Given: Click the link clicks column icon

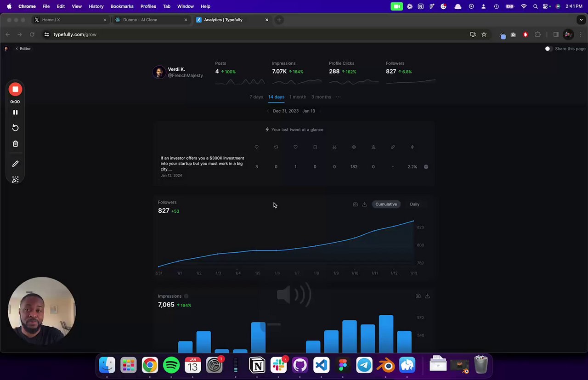Looking at the screenshot, I should point(393,147).
